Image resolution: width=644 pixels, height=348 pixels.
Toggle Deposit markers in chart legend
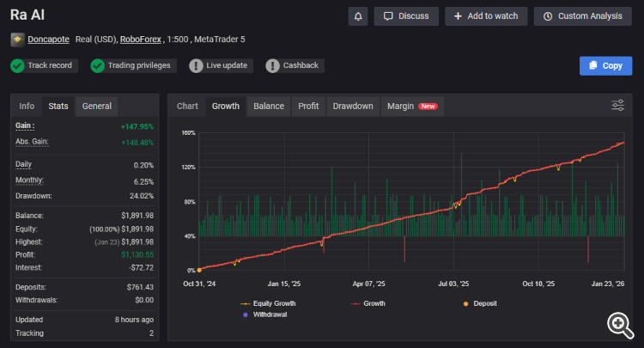point(479,303)
